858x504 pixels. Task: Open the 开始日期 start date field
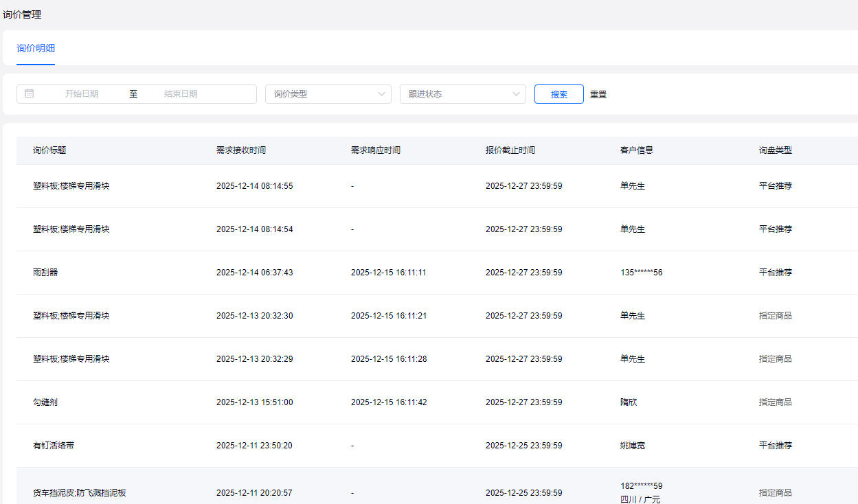point(82,94)
